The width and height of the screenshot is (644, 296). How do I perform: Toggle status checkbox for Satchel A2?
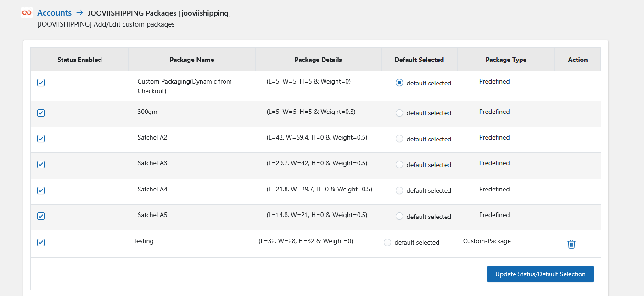tap(41, 139)
